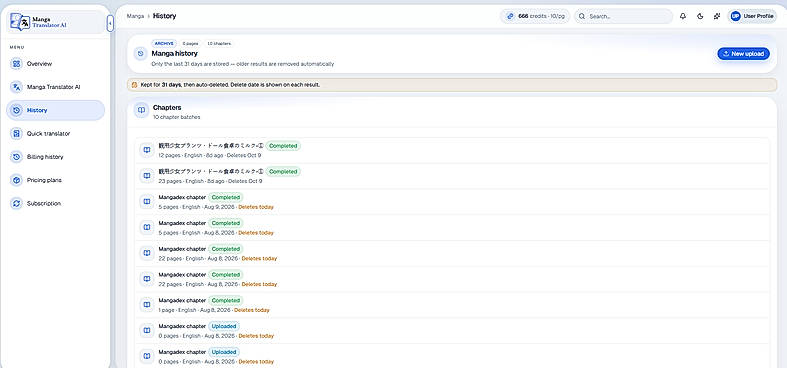Open the Overview sidebar icon

(x=17, y=64)
